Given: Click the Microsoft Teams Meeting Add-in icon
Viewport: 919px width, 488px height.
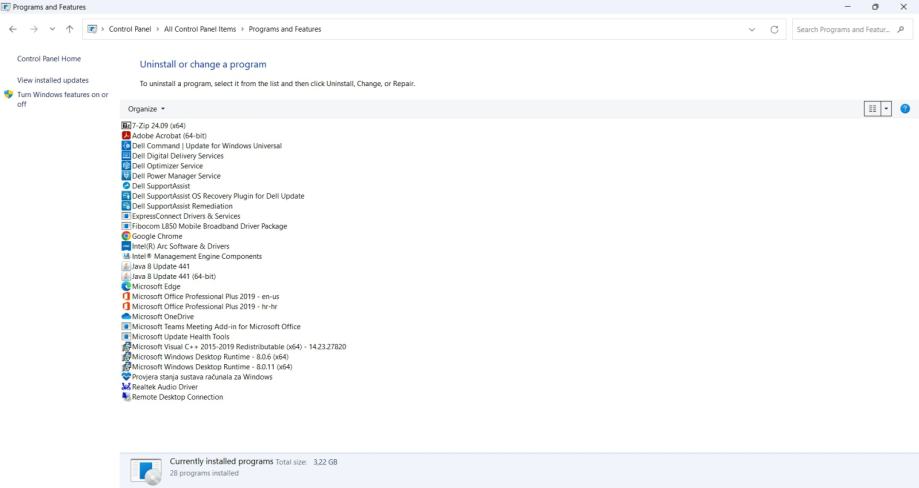Looking at the screenshot, I should pos(126,326).
